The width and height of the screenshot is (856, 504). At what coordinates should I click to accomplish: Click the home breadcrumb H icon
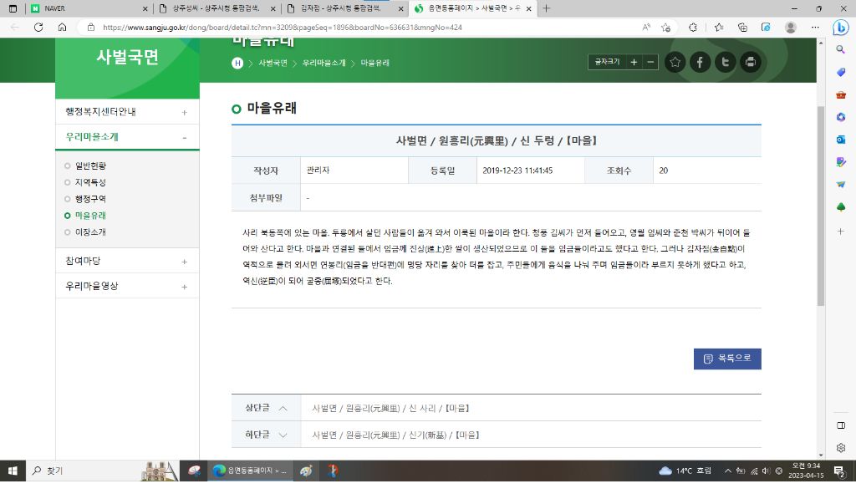[x=237, y=63]
